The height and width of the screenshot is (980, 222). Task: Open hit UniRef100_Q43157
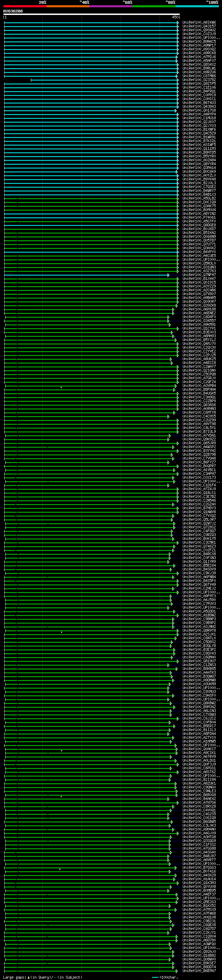click(x=199, y=26)
